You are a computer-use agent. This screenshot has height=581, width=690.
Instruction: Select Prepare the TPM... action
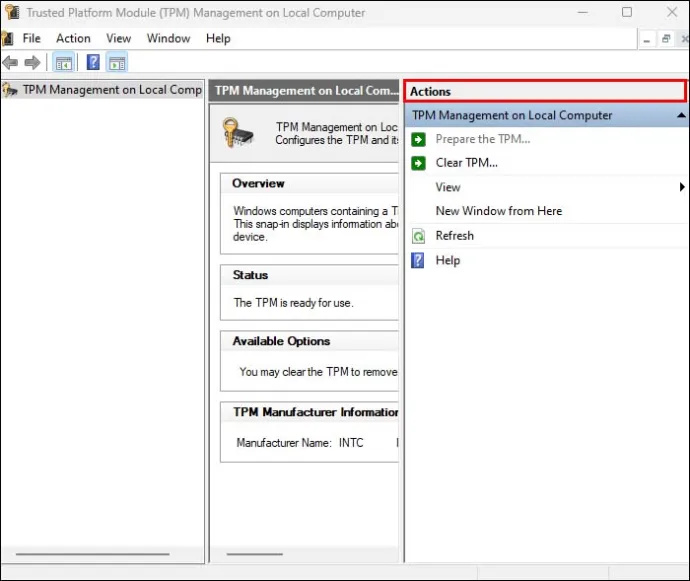(x=483, y=139)
